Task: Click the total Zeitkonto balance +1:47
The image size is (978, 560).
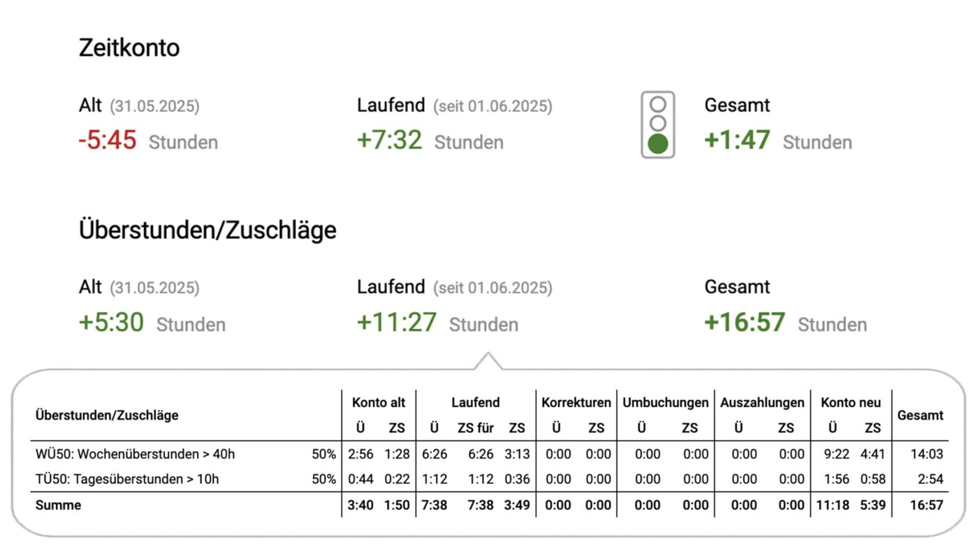Action: pos(737,140)
